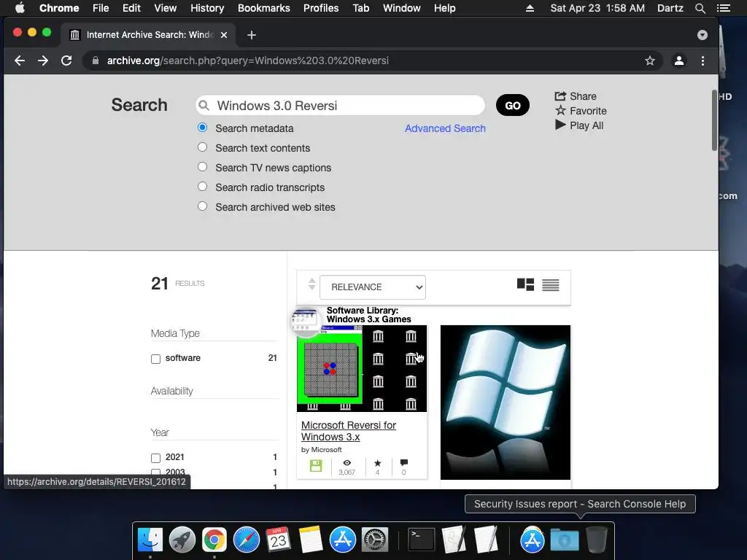Open the Reversi game screenshot thumbnail
The image size is (747, 560).
coord(362,368)
